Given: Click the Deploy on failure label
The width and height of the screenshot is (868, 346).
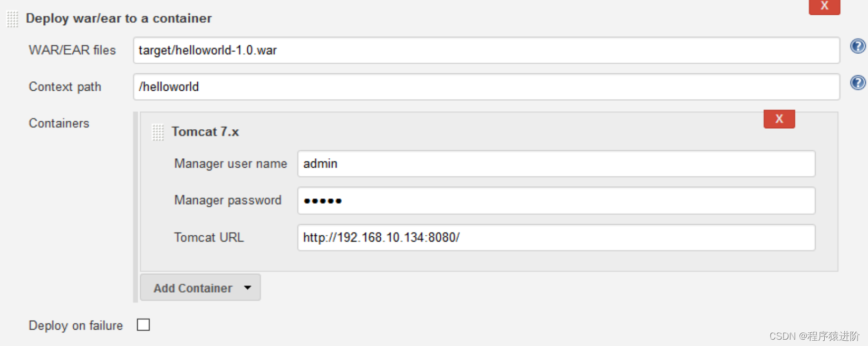Looking at the screenshot, I should 75,325.
